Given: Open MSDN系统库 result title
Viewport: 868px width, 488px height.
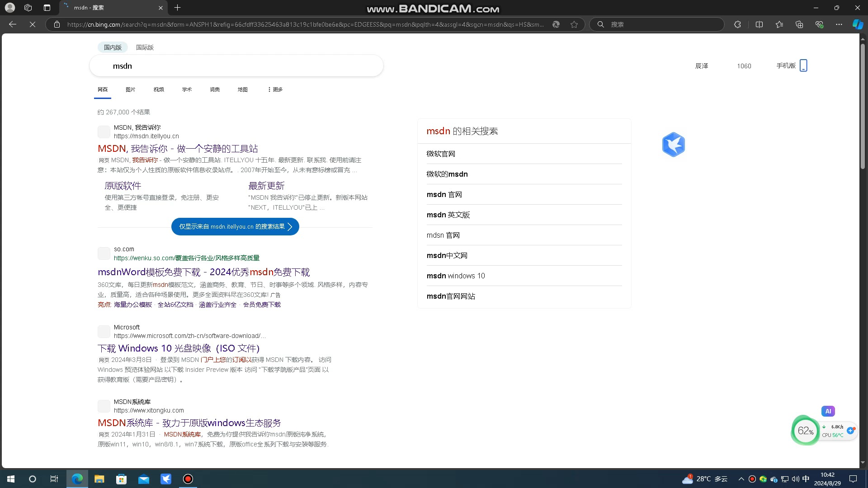Looking at the screenshot, I should (x=189, y=423).
